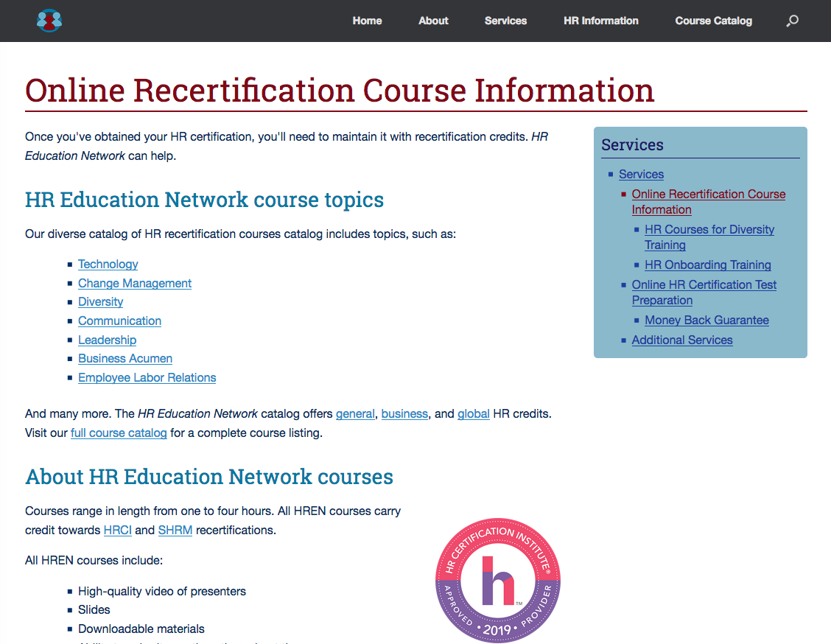831x644 pixels.
Task: Open Course Catalog from the navigation bar
Action: pyautogui.click(x=713, y=21)
